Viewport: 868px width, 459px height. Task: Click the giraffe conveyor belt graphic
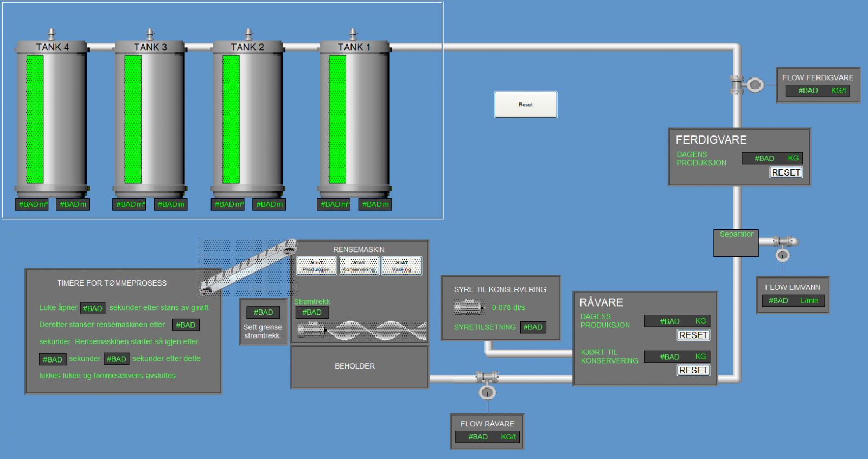(x=247, y=267)
